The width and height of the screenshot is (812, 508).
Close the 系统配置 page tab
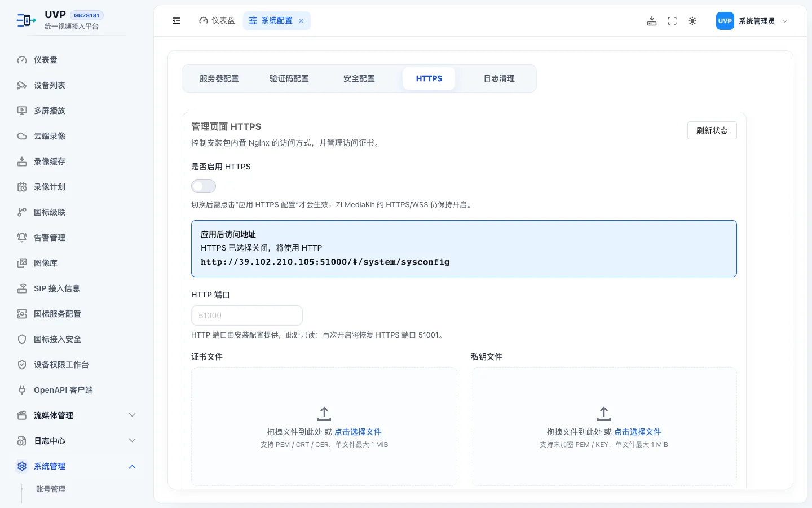[x=301, y=21]
